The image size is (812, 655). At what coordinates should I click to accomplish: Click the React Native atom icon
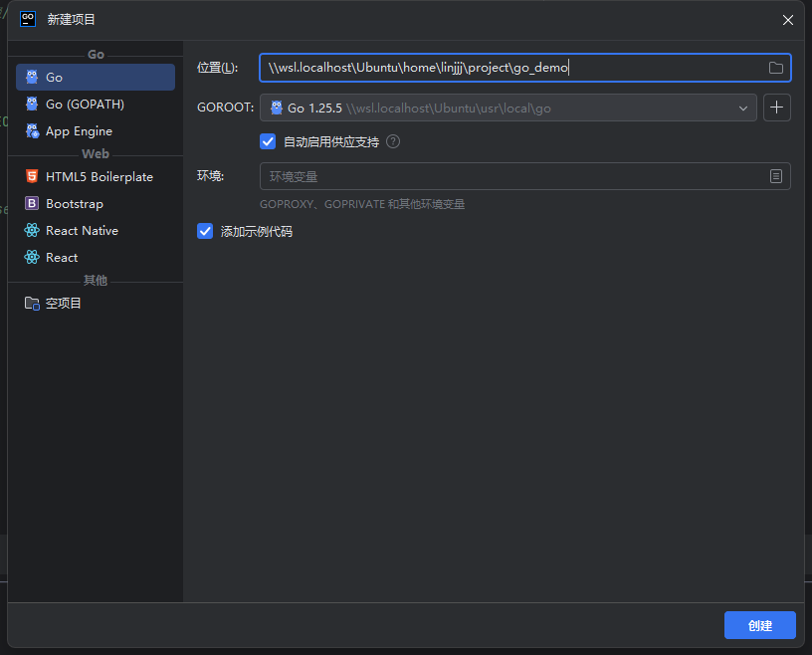(32, 230)
